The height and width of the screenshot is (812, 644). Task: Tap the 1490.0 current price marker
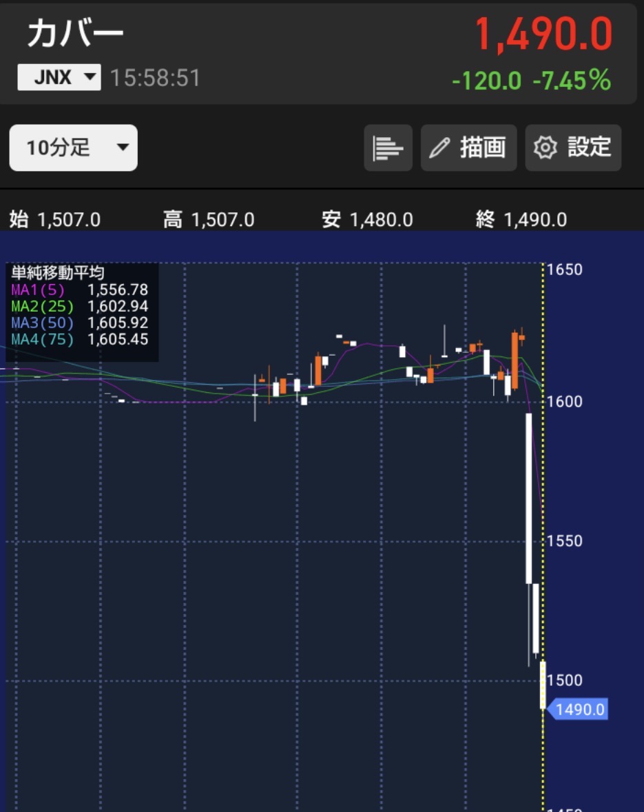tap(579, 709)
